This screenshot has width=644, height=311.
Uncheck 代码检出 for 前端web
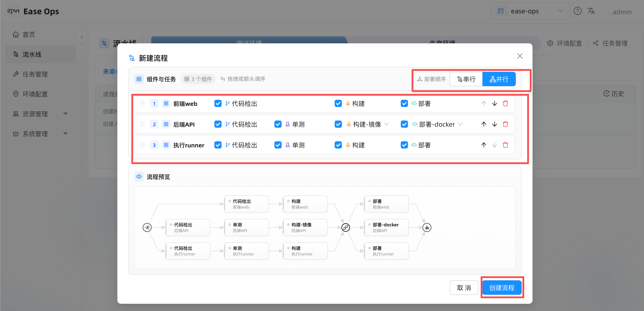[218, 104]
